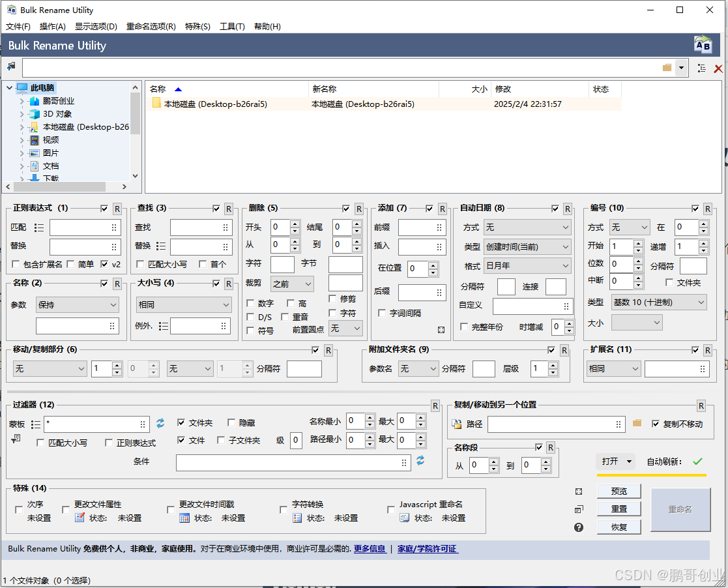This screenshot has height=588, width=728.
Task: Toggle 包含扩展名 checkbox
Action: (16, 264)
